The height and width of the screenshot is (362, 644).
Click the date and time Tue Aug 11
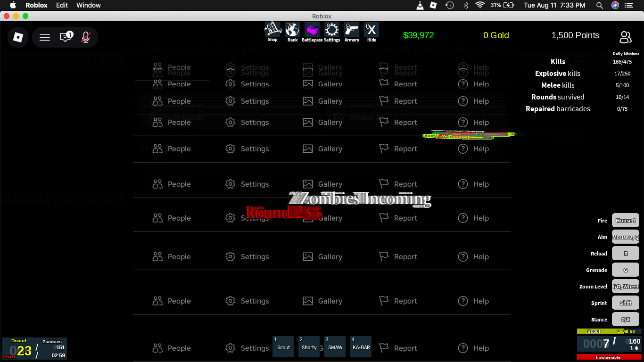click(x=554, y=5)
